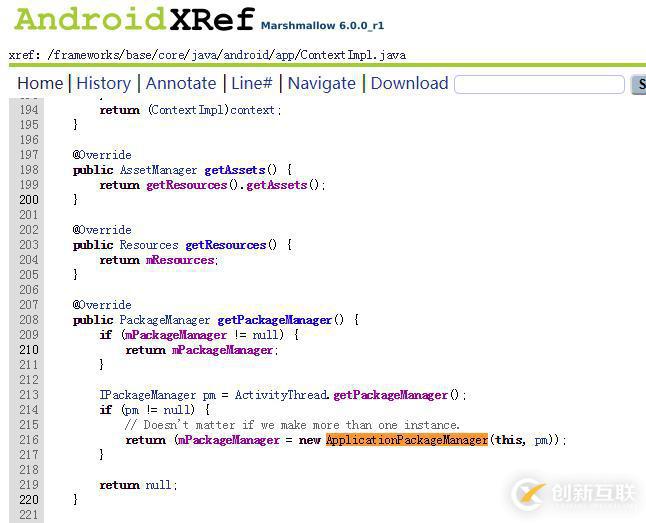
Task: Click highlighted ApplicationPackageManager symbol
Action: pos(407,440)
